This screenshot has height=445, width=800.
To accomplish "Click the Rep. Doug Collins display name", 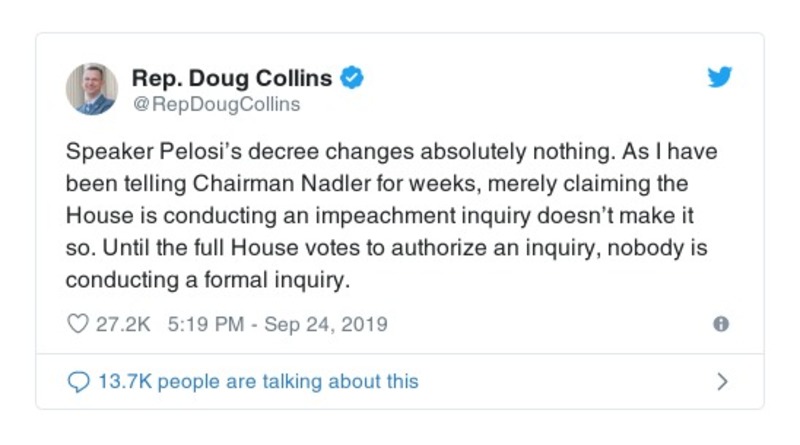I will [232, 77].
